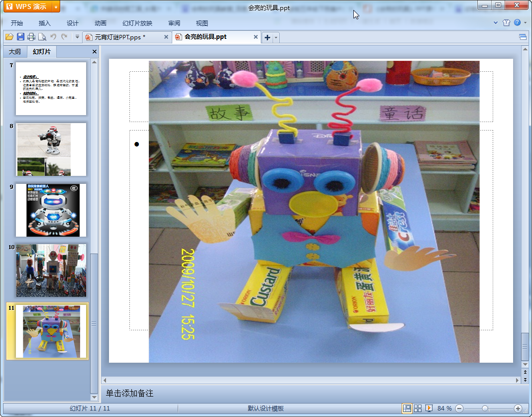Screen dimensions: 532x417
Task: Click the 84 % zoom level
Action: coord(444,408)
